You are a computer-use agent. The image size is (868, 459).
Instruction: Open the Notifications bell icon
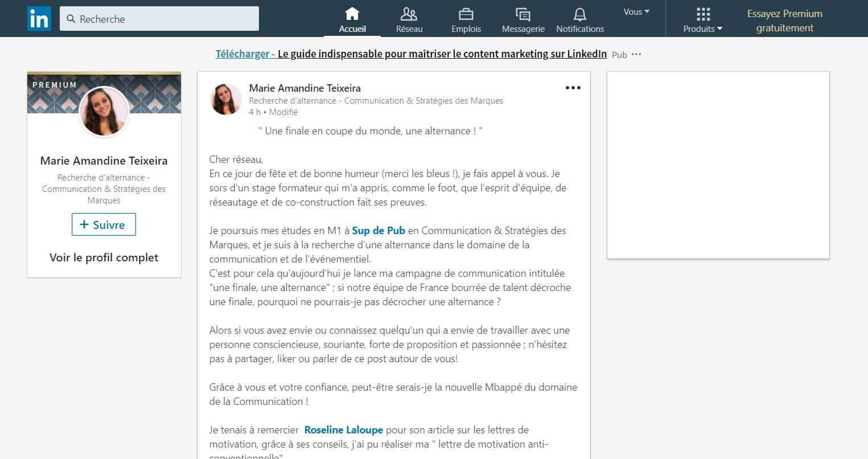[x=579, y=14]
